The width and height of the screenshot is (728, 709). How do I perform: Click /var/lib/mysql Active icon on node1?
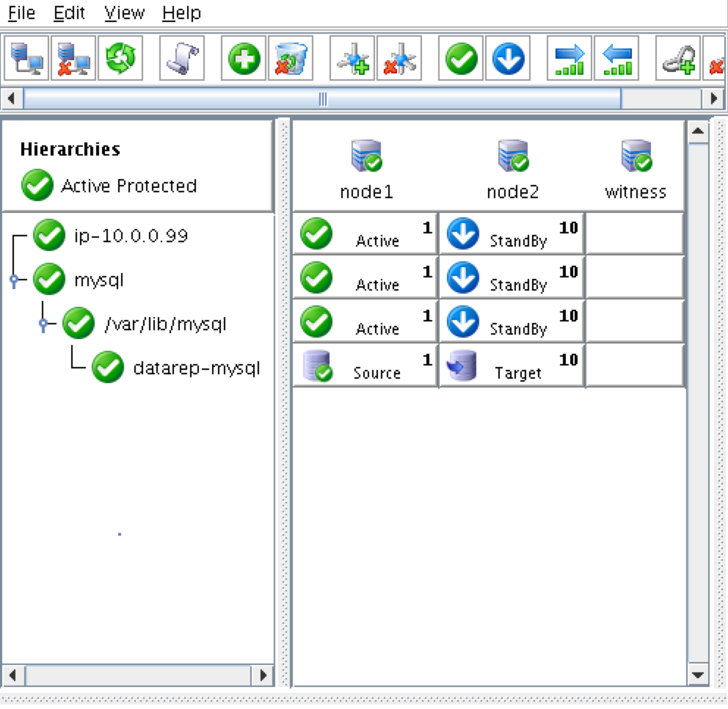[x=316, y=321]
